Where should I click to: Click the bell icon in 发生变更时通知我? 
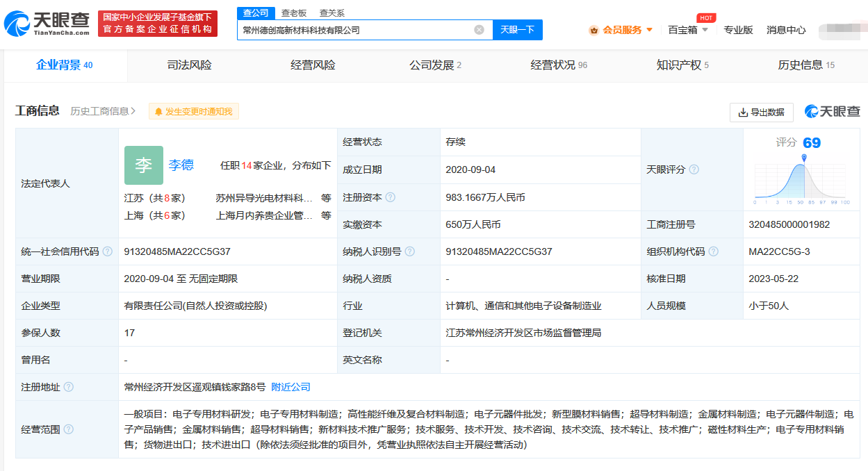[158, 111]
